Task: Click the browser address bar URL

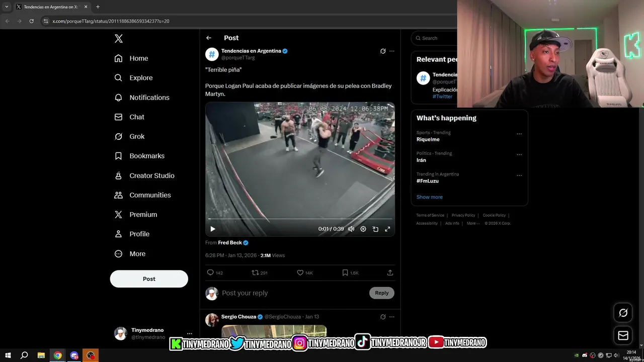Action: [x=111, y=21]
